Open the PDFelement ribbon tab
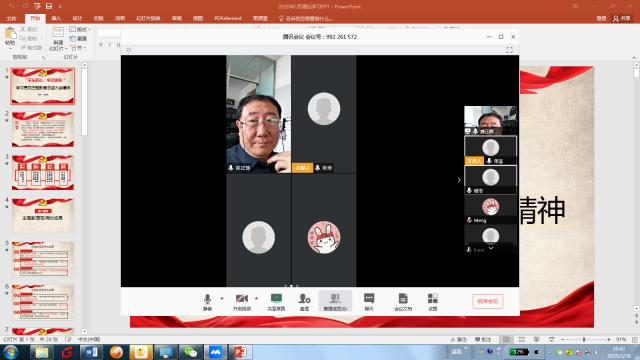The image size is (640, 360). point(228,18)
